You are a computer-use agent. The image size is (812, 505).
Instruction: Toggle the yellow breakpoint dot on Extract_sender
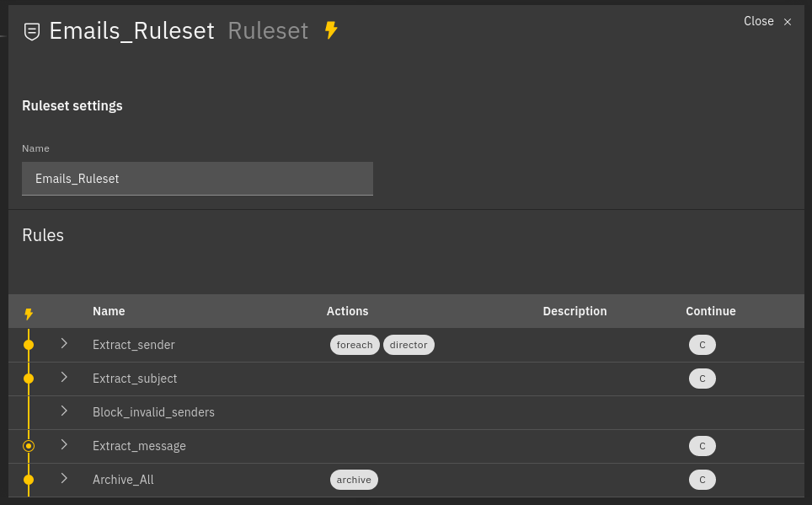click(29, 345)
